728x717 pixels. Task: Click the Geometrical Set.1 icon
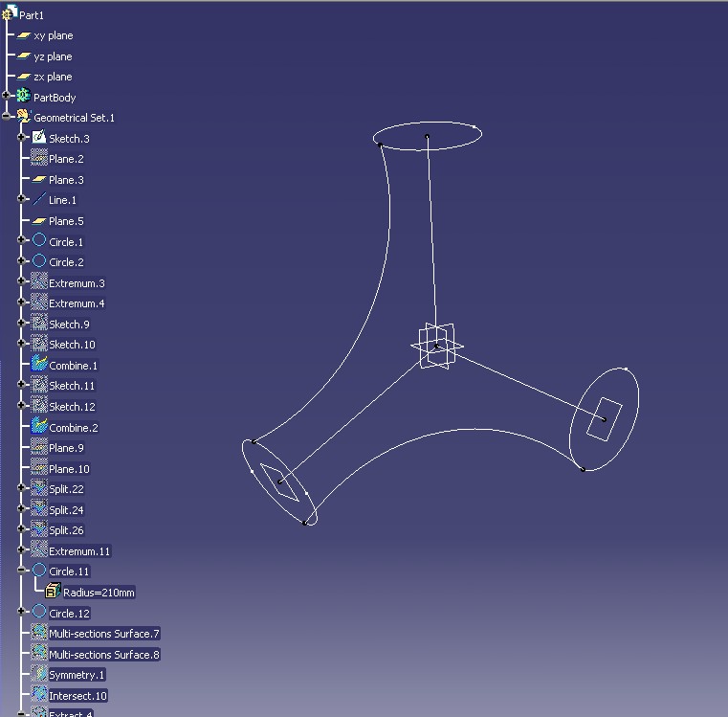point(24,116)
